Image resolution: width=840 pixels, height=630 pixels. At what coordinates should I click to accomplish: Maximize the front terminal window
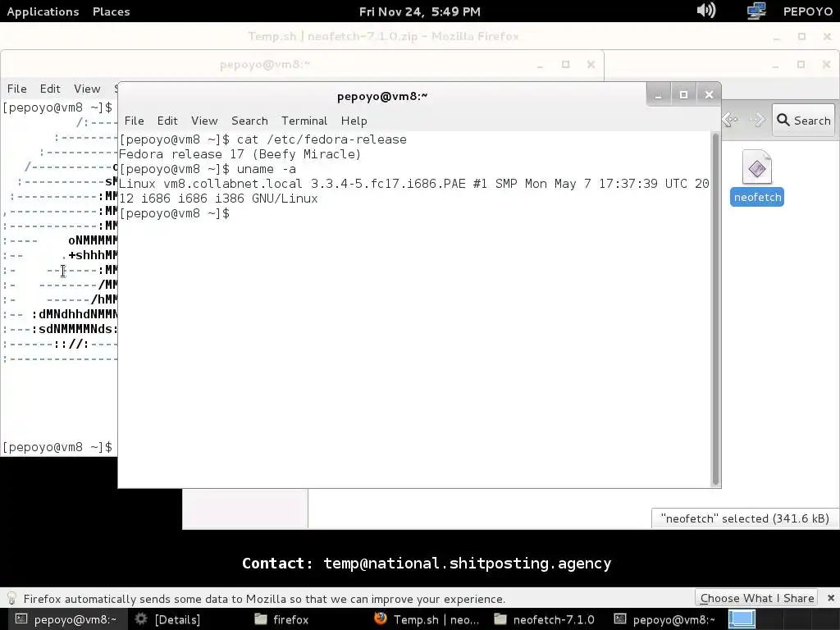point(683,95)
